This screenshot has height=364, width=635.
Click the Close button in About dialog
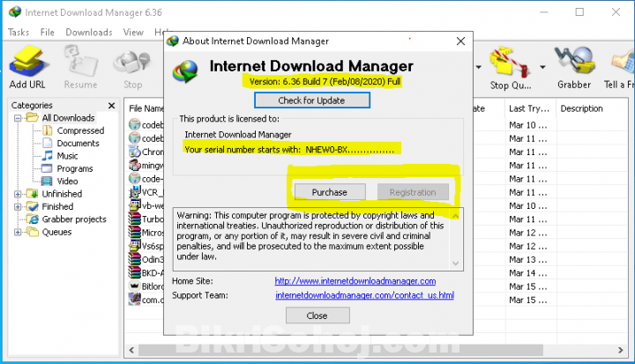pyautogui.click(x=317, y=316)
